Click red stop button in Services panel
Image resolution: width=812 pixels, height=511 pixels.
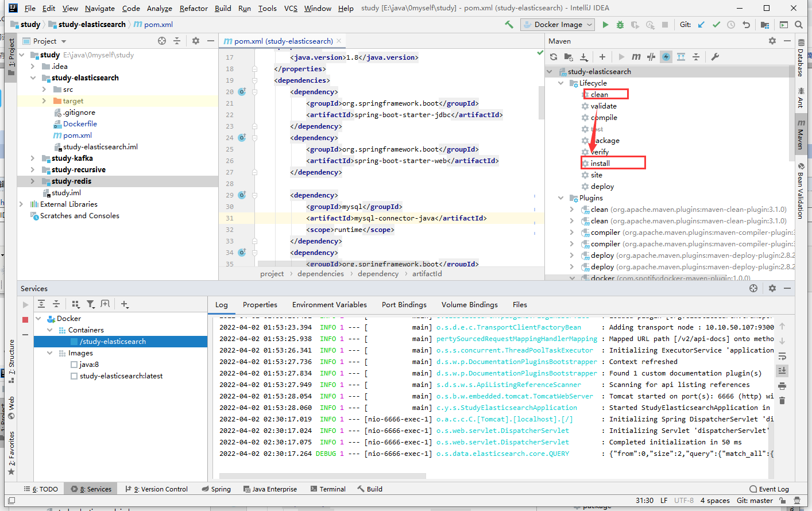[x=25, y=319]
